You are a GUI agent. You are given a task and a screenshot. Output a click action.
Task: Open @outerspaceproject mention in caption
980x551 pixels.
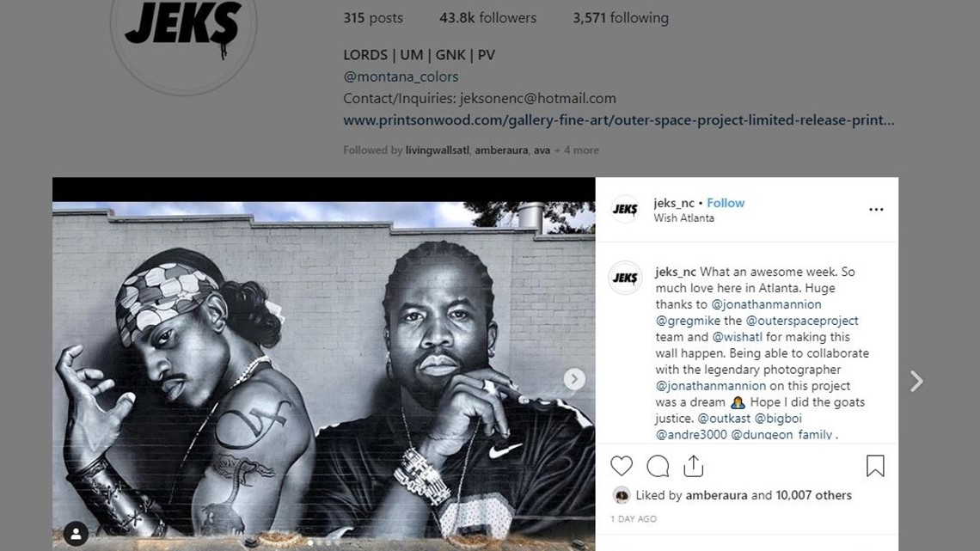click(802, 321)
